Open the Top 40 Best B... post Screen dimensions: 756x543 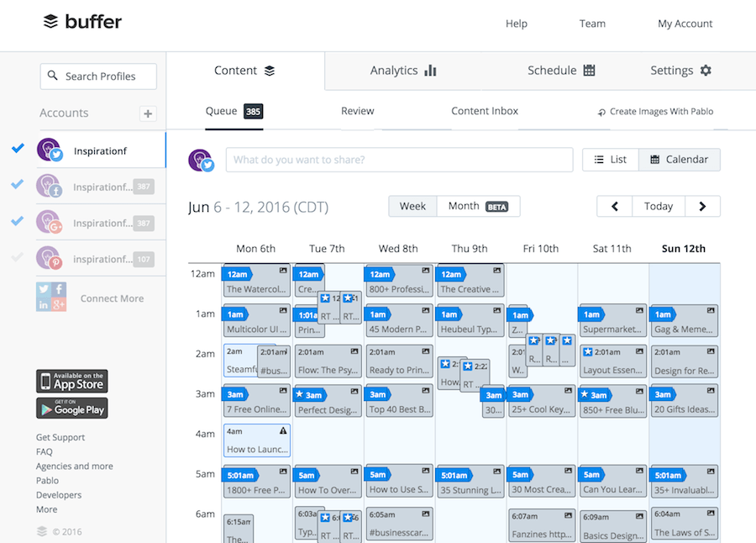[x=399, y=401]
